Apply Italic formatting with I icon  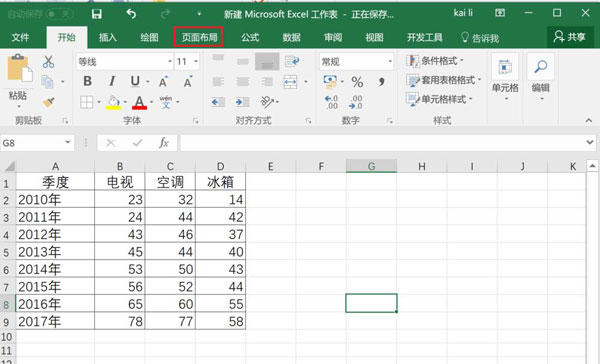[112, 81]
